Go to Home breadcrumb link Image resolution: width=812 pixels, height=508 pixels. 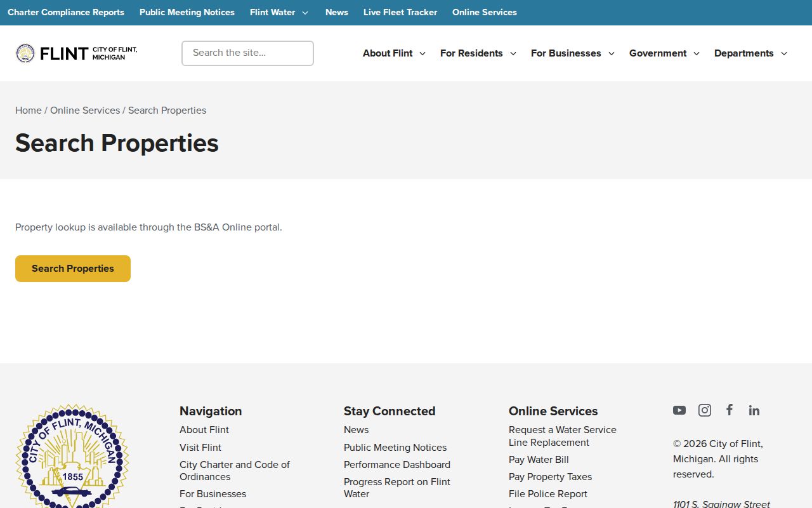pyautogui.click(x=29, y=110)
